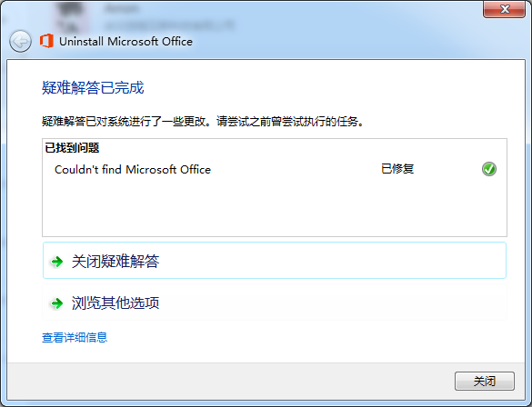Close the window with the red X
This screenshot has width=532, height=407.
(x=504, y=9)
